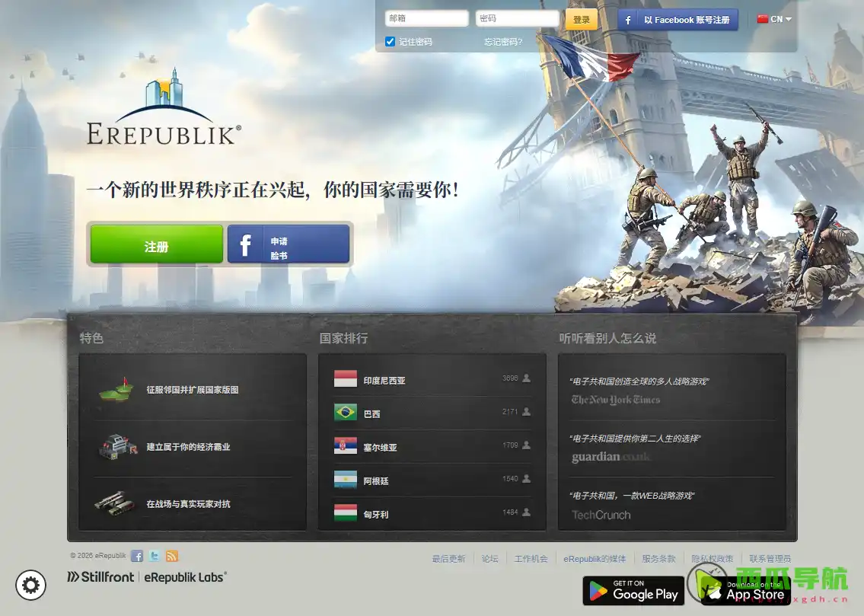
Task: Click the Facebook icon next to the copyright
Action: [136, 555]
